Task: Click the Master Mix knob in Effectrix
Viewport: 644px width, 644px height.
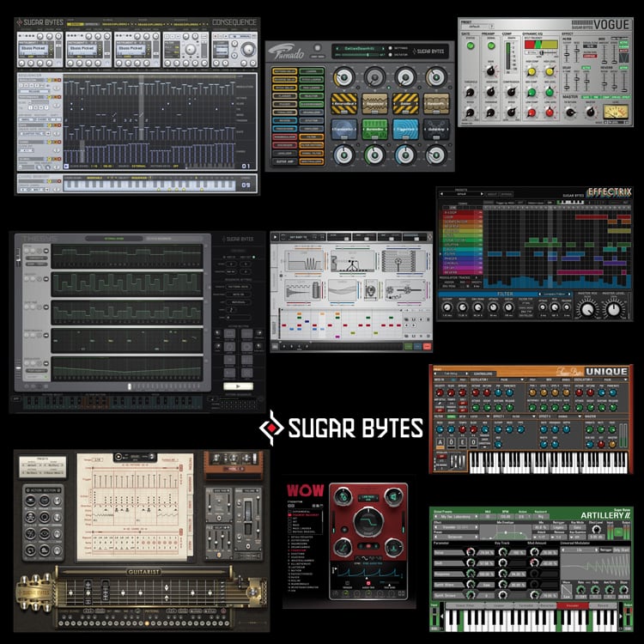Action: coord(587,309)
